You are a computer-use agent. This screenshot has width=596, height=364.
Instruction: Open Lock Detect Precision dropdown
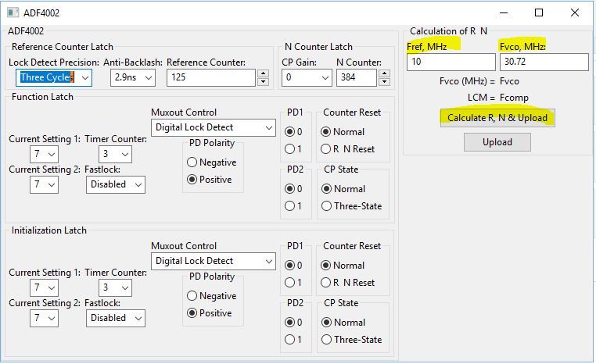pyautogui.click(x=54, y=77)
